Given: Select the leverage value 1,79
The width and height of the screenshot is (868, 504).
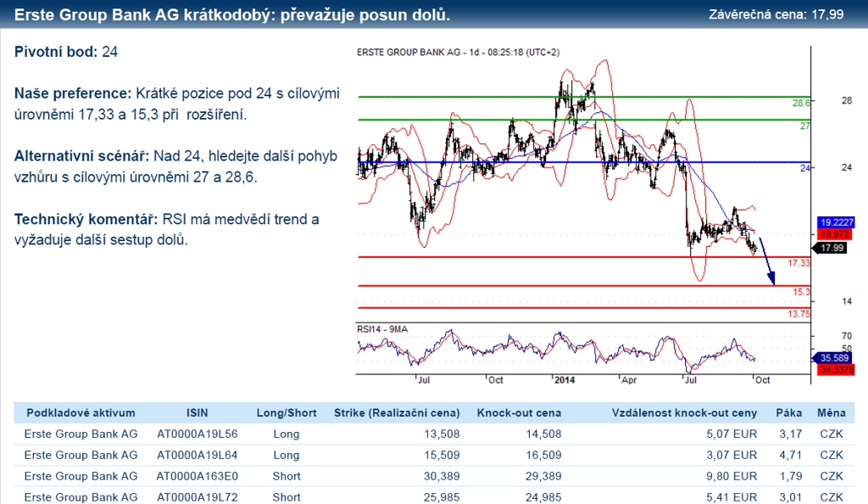Looking at the screenshot, I should (x=791, y=476).
